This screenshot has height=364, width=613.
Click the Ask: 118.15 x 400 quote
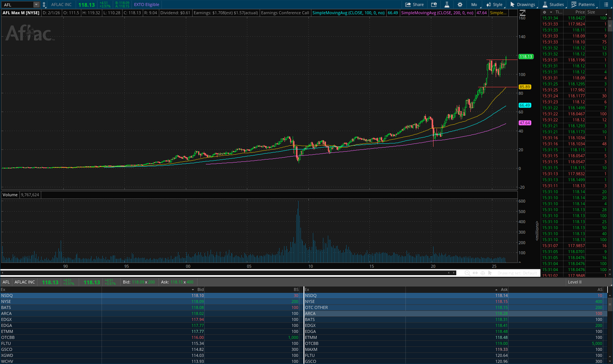(178, 282)
